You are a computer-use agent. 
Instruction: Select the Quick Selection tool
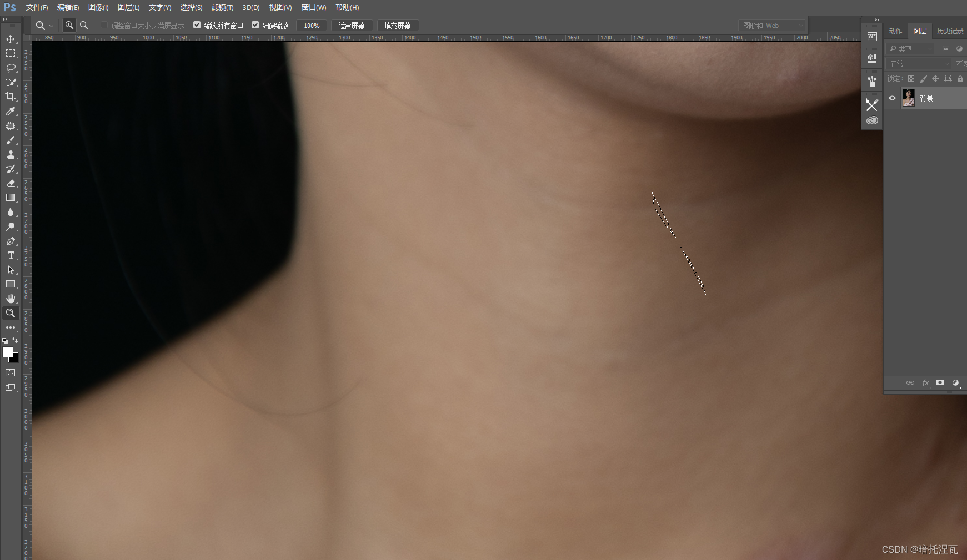coord(11,82)
